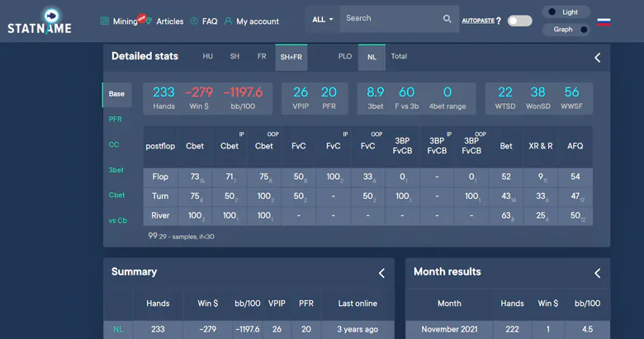Select the 3bet stats side tab
Image resolution: width=644 pixels, height=339 pixels.
pos(116,170)
